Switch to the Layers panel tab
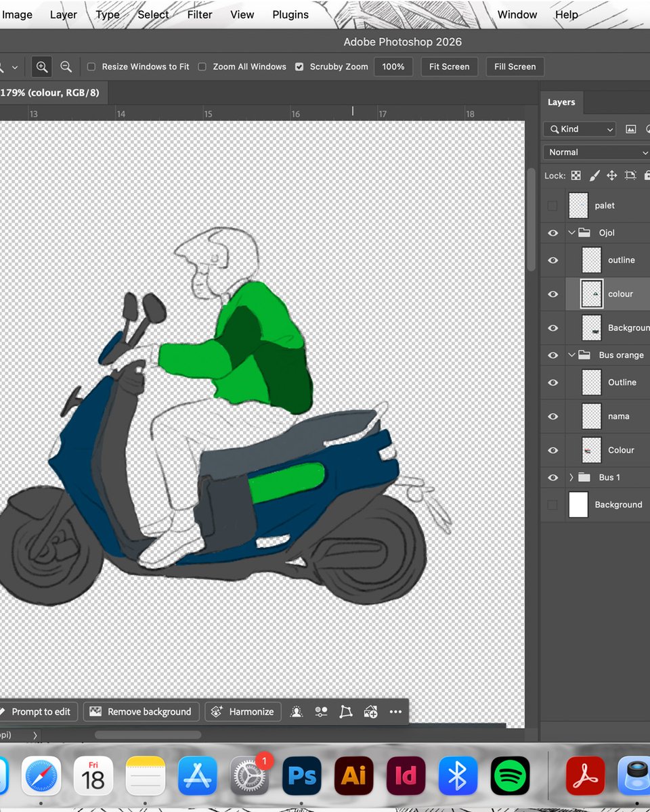Image resolution: width=650 pixels, height=812 pixels. pos(561,102)
